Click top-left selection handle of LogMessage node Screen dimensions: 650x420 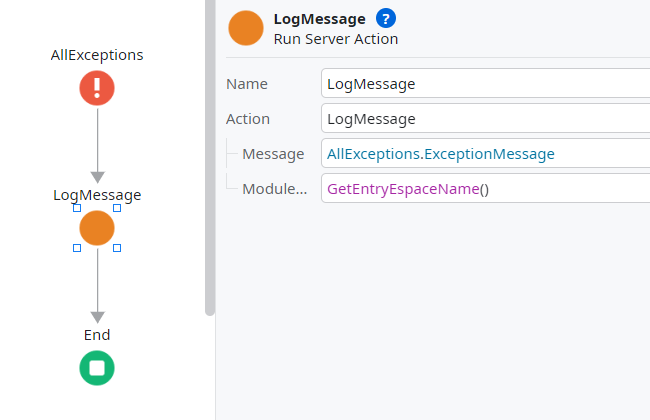click(77, 208)
